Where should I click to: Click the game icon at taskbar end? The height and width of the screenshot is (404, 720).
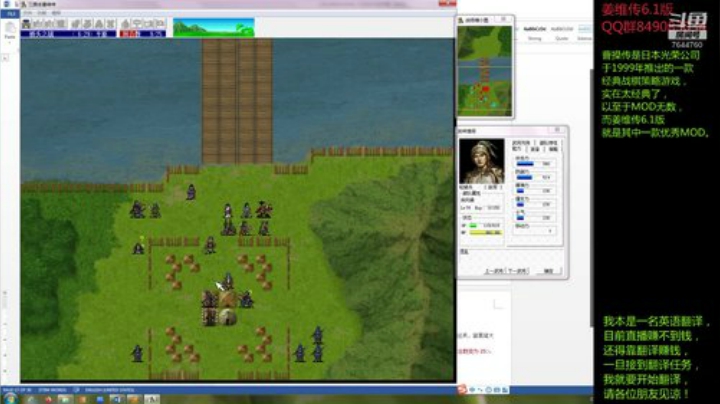[152, 399]
